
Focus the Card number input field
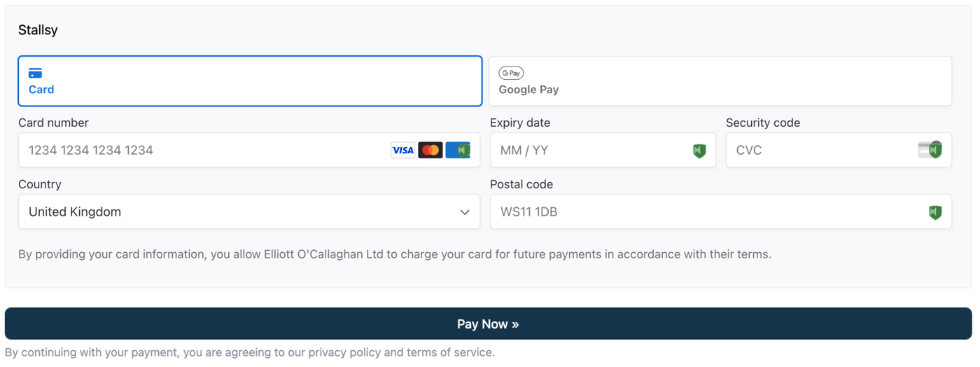point(203,150)
